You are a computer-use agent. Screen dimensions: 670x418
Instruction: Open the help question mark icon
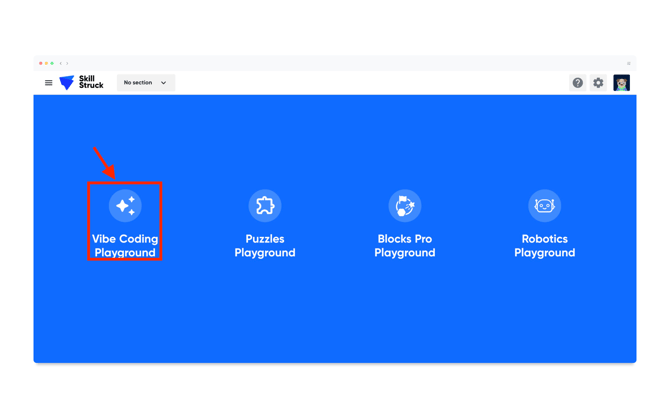click(578, 82)
